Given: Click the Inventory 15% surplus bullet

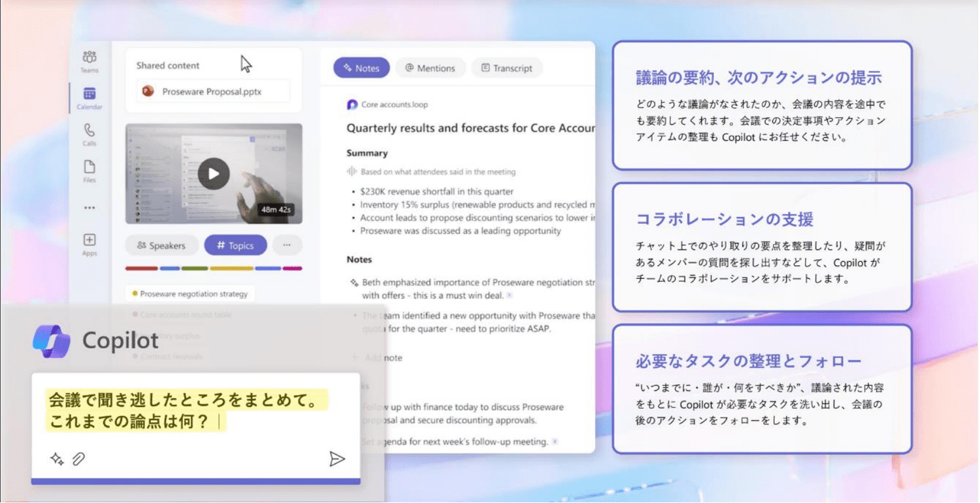Looking at the screenshot, I should (477, 204).
